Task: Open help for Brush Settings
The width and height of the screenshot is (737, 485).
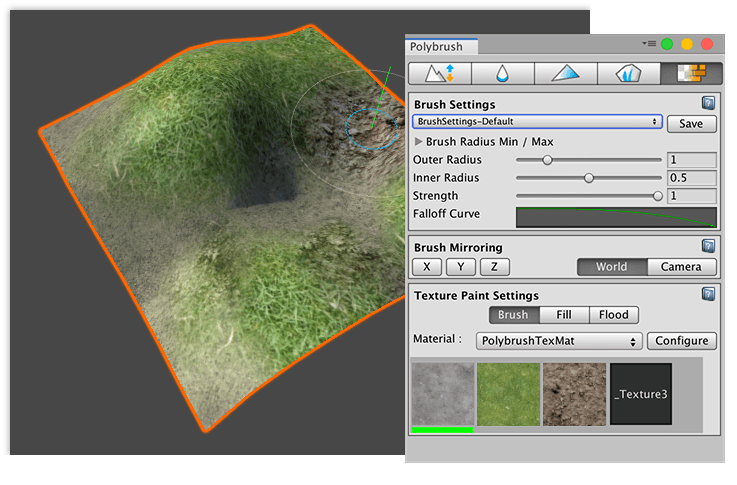Action: tap(708, 103)
